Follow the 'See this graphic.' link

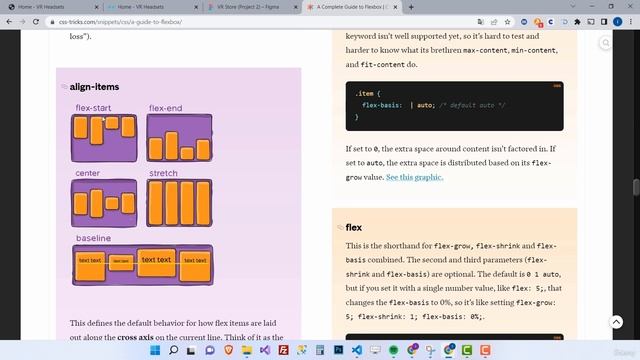click(414, 177)
